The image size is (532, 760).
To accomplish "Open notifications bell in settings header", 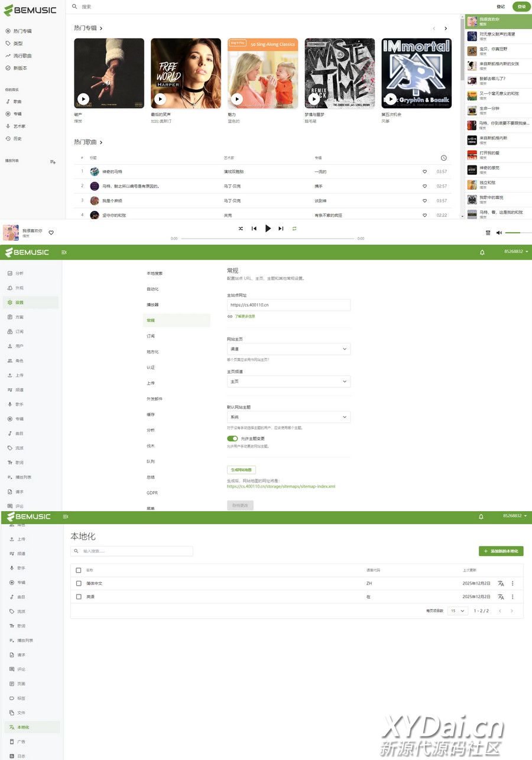I will pyautogui.click(x=482, y=252).
